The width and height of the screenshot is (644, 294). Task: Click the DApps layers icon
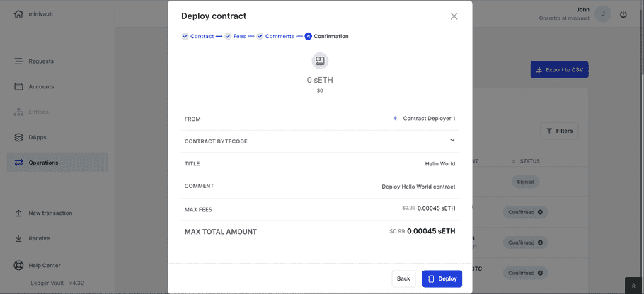[19, 137]
